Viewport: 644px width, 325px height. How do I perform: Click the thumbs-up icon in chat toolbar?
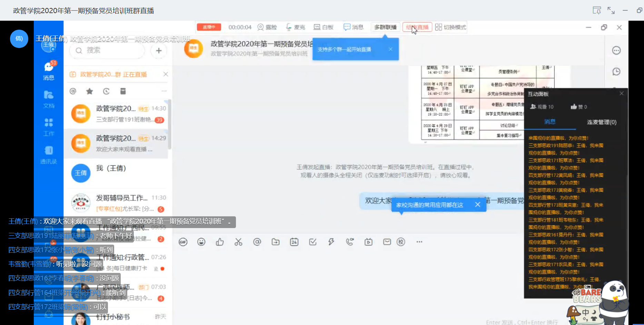[x=220, y=242]
